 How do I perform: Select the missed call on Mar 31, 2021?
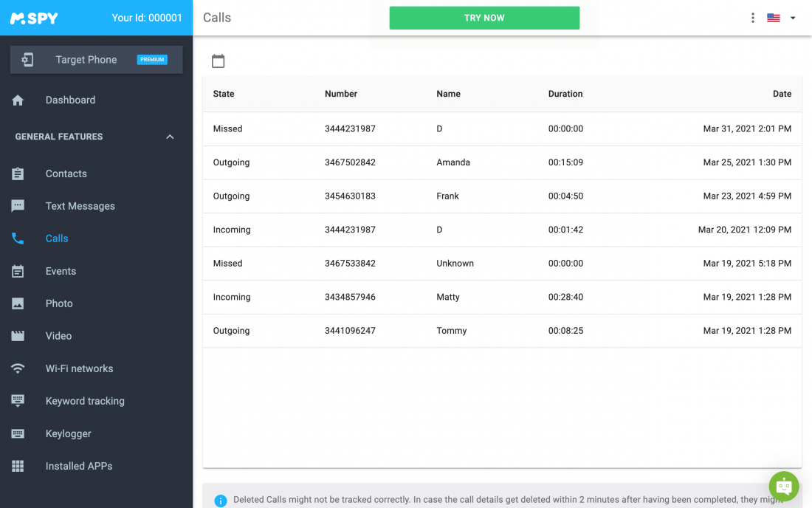[502, 128]
